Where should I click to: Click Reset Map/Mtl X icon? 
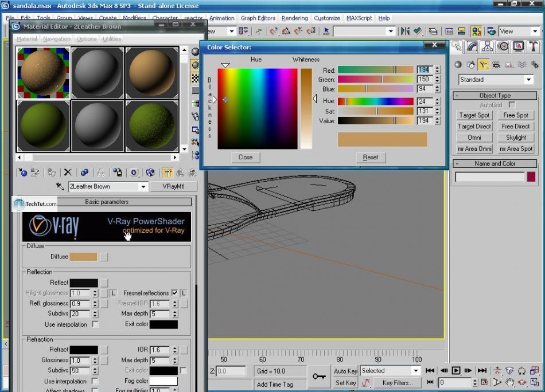pos(68,172)
